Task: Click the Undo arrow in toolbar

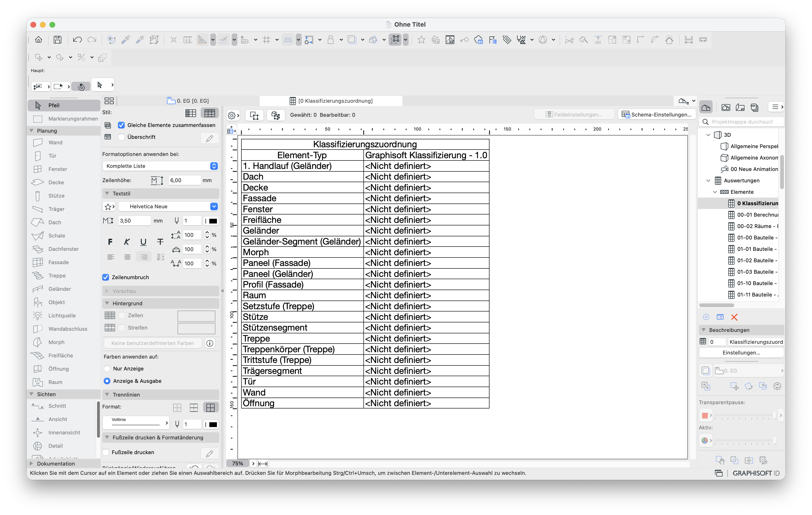Action: 77,40
